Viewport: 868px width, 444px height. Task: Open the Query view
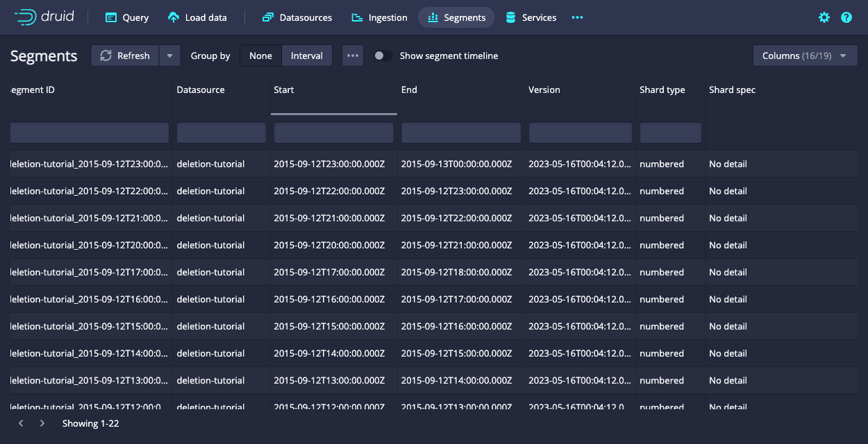pyautogui.click(x=127, y=17)
